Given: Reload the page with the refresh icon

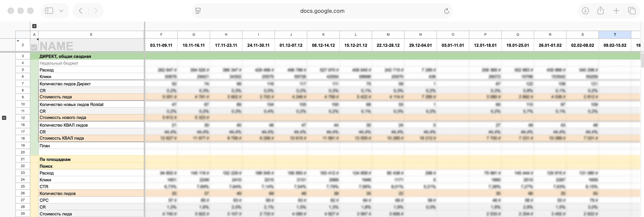Looking at the screenshot, I should (x=446, y=11).
